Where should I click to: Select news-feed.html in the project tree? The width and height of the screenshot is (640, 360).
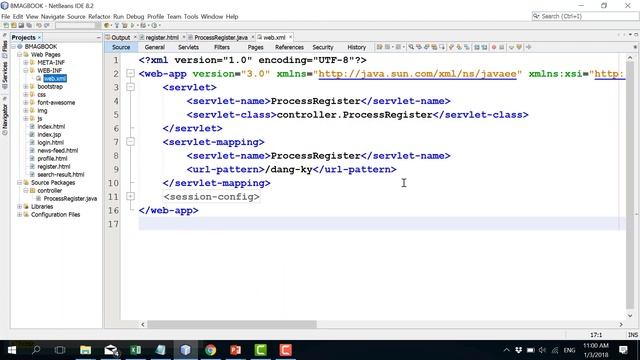58,151
